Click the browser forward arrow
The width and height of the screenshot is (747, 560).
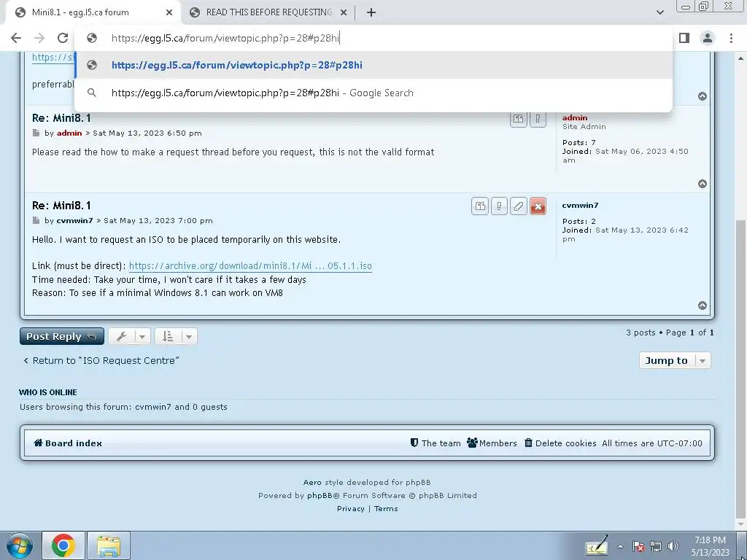point(39,38)
